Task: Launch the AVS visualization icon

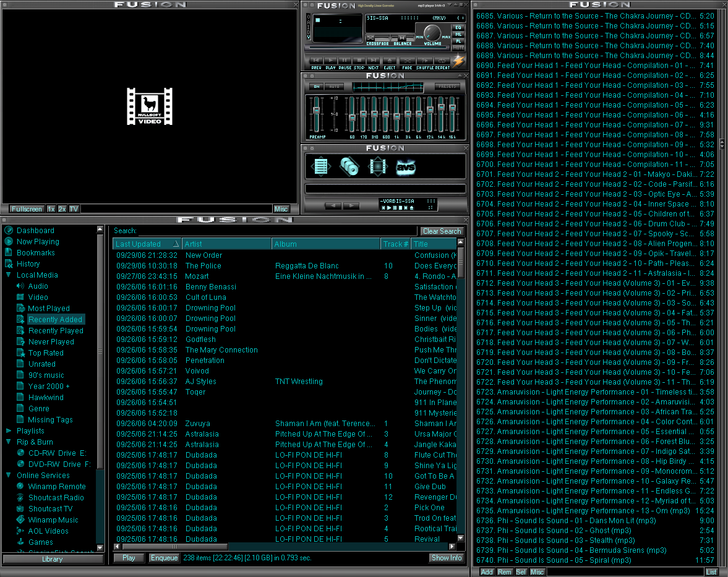Action: (406, 166)
